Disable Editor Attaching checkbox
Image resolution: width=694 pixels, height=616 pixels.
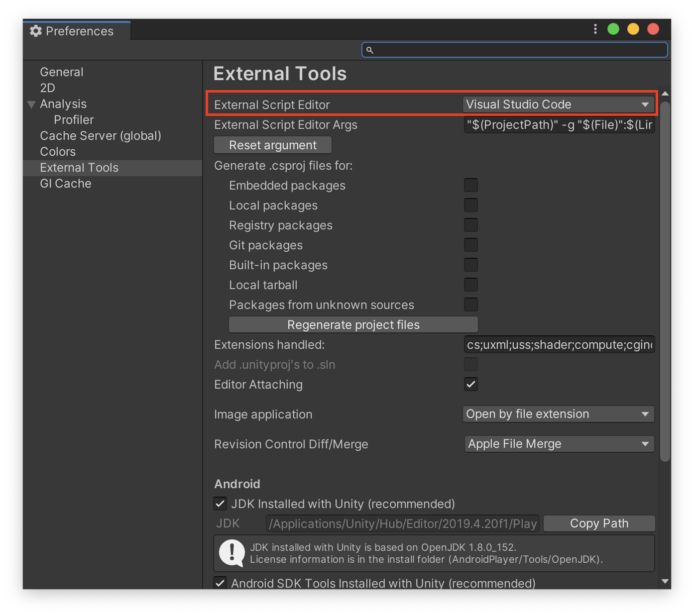471,384
